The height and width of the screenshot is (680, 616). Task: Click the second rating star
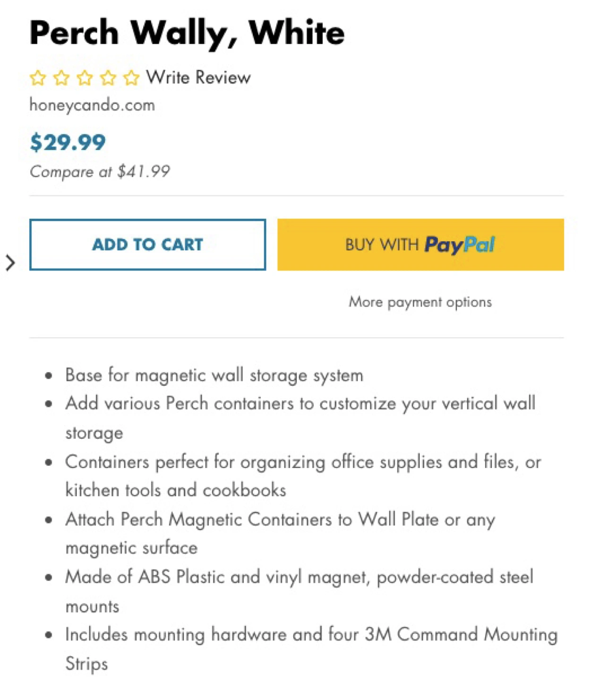pos(61,78)
